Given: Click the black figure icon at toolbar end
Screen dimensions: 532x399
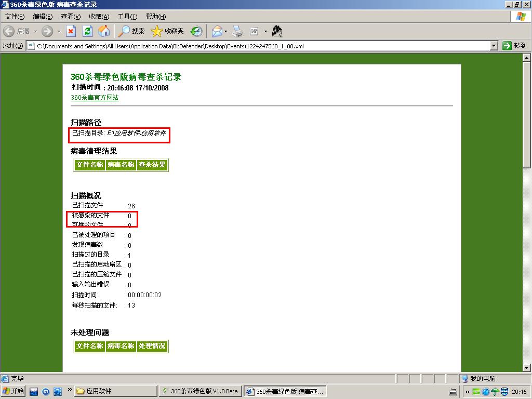Looking at the screenshot, I should coord(277,31).
